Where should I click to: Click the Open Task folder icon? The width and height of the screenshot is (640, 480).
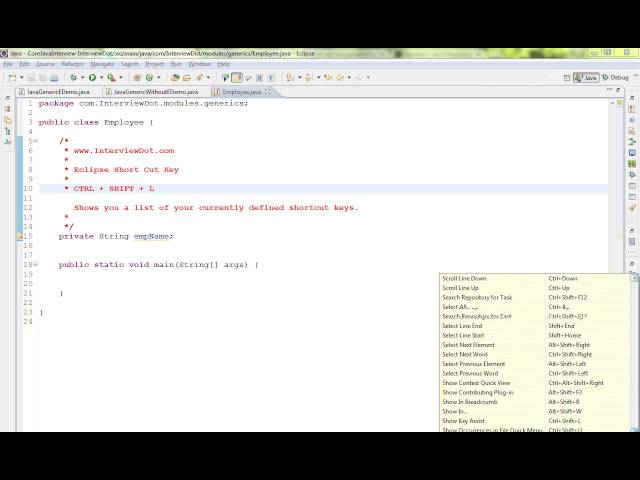pyautogui.click(x=187, y=78)
